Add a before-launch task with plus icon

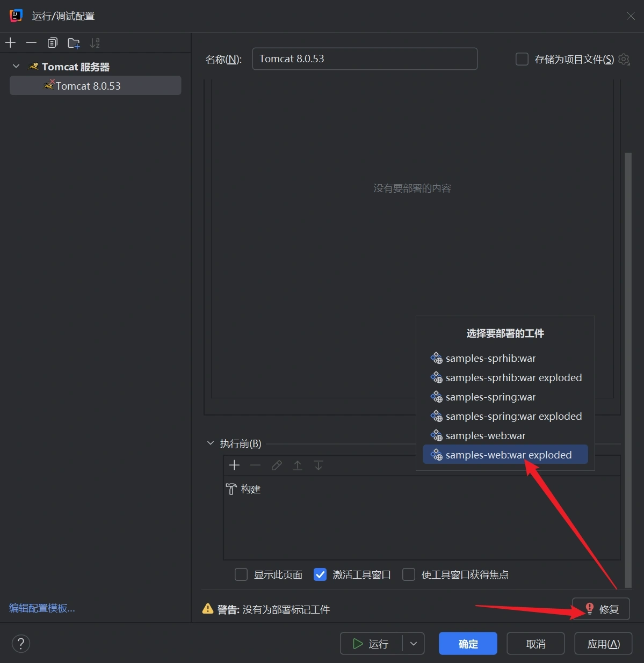[234, 465]
